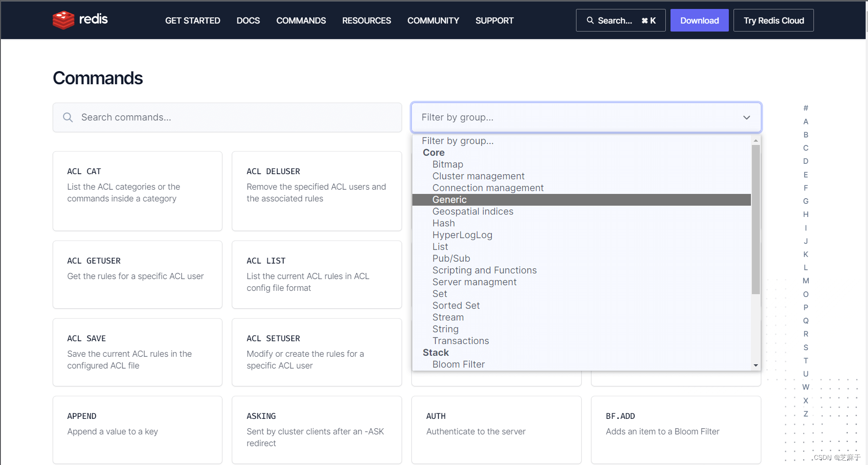Click the dropdown list scrollbar thumb
Viewport: 868px width, 465px height.
pyautogui.click(x=756, y=219)
